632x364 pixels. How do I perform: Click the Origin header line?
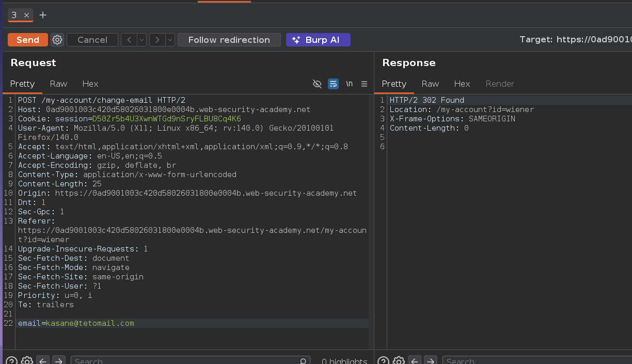[x=187, y=193]
